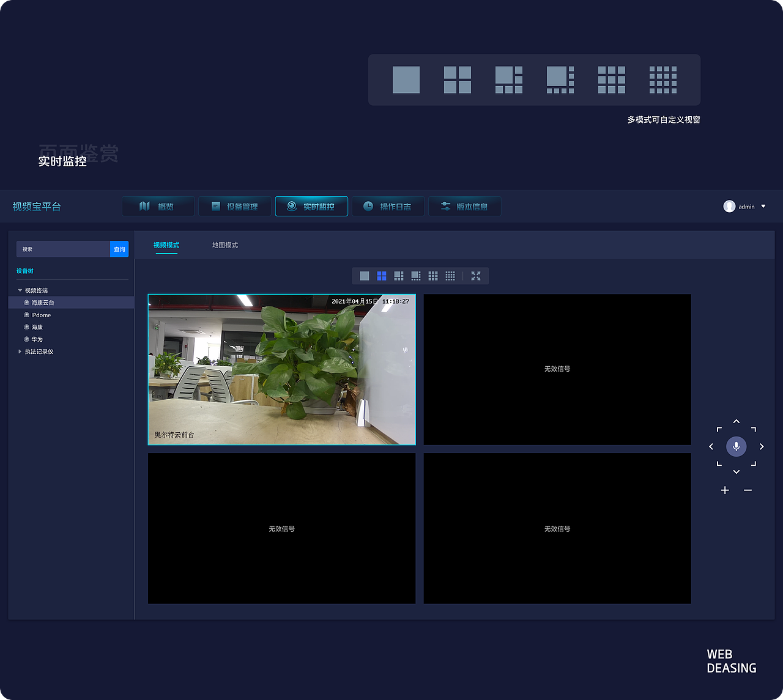
Task: Click the blue 查询 search button
Action: [119, 249]
